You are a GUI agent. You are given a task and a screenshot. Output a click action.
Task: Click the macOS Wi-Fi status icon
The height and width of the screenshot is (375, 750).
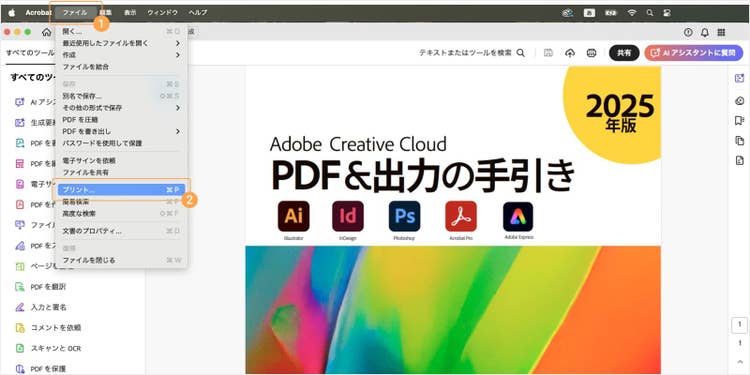point(632,13)
